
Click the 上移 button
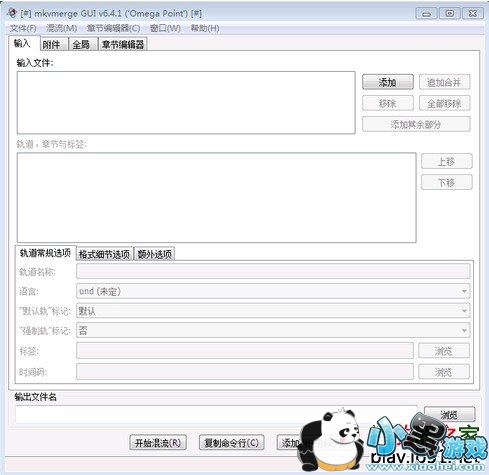[x=447, y=162]
